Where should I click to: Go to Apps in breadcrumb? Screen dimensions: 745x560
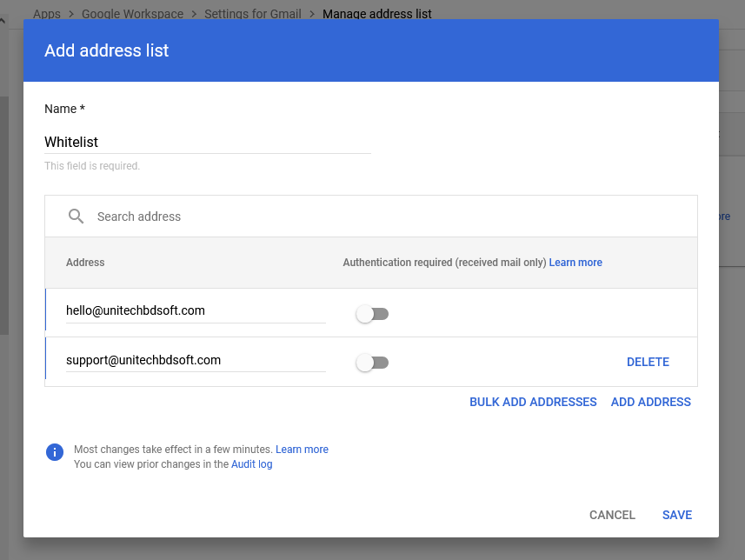46,14
